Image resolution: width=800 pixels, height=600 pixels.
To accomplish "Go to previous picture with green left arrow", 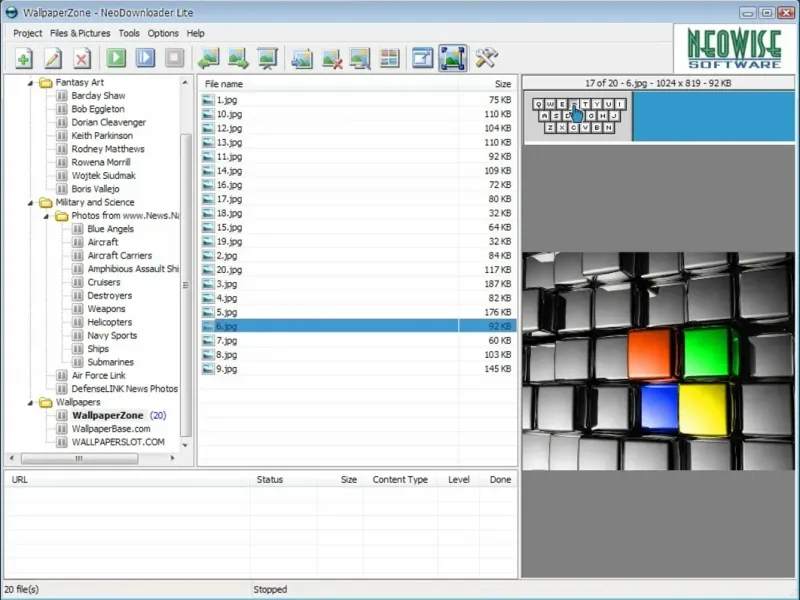I will pos(209,58).
